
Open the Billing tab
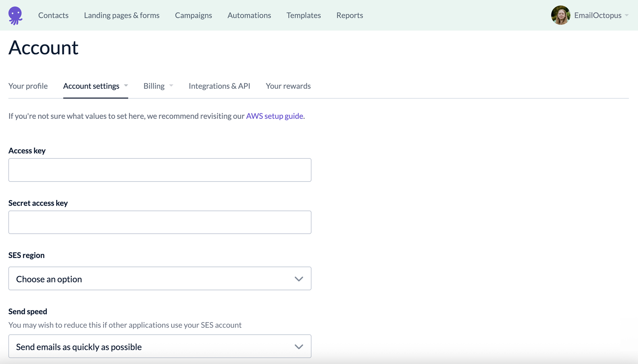[154, 86]
